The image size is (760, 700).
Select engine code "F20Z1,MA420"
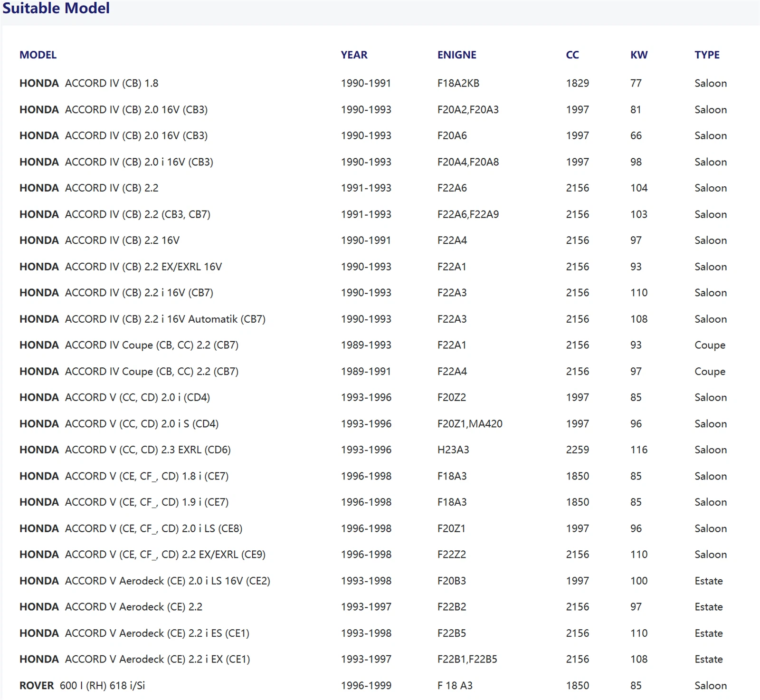pos(470,423)
